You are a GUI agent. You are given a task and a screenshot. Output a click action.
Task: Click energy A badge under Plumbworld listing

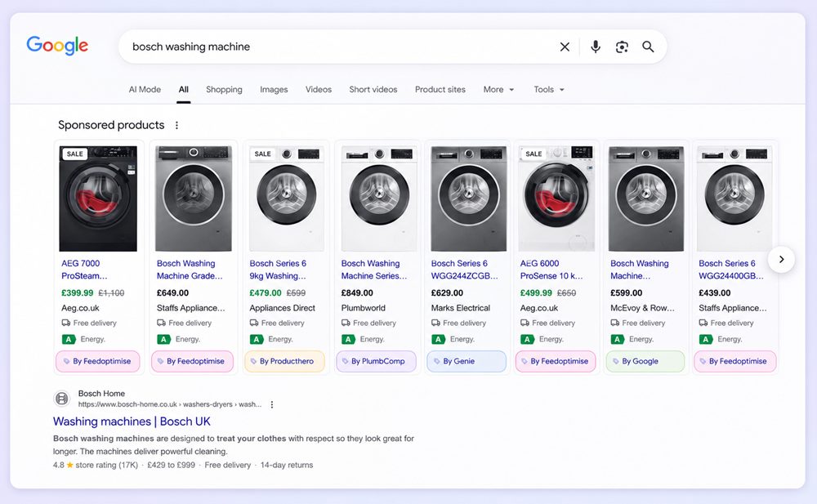tap(348, 339)
